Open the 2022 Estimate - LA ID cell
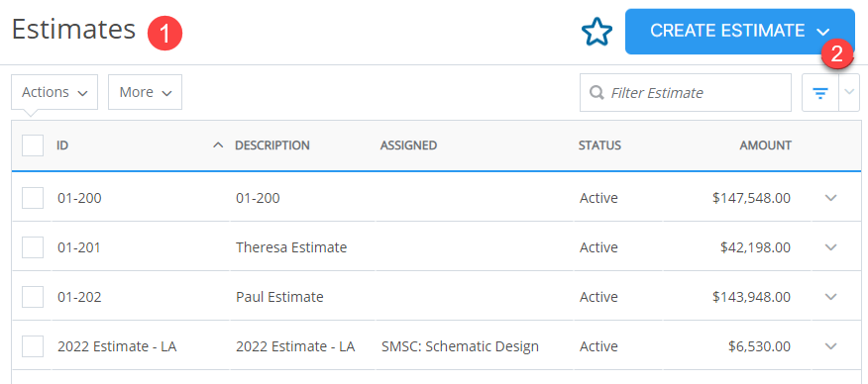This screenshot has width=868, height=384. [117, 346]
